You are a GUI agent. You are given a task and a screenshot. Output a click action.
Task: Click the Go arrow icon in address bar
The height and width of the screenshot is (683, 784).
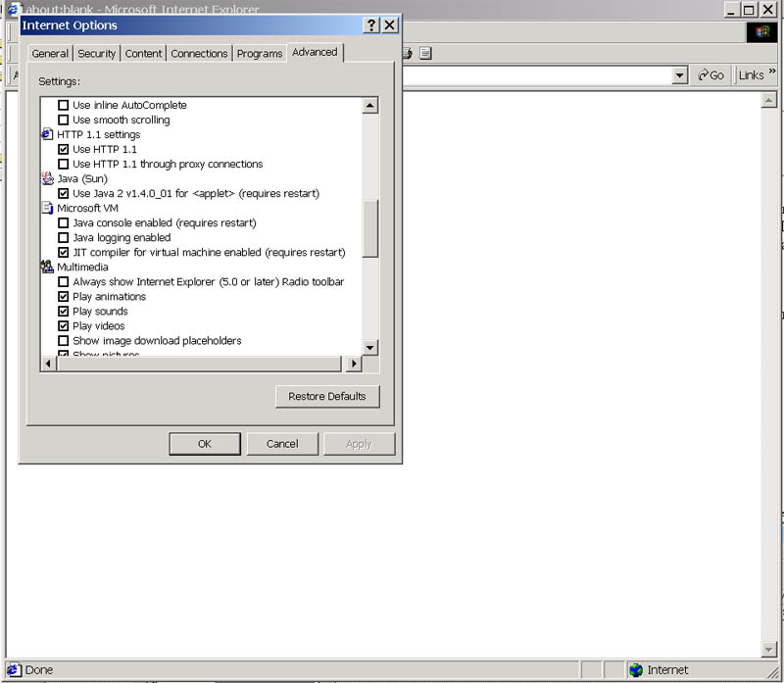pos(703,75)
